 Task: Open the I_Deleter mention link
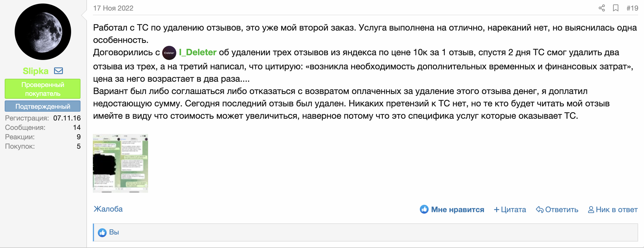coord(198,52)
